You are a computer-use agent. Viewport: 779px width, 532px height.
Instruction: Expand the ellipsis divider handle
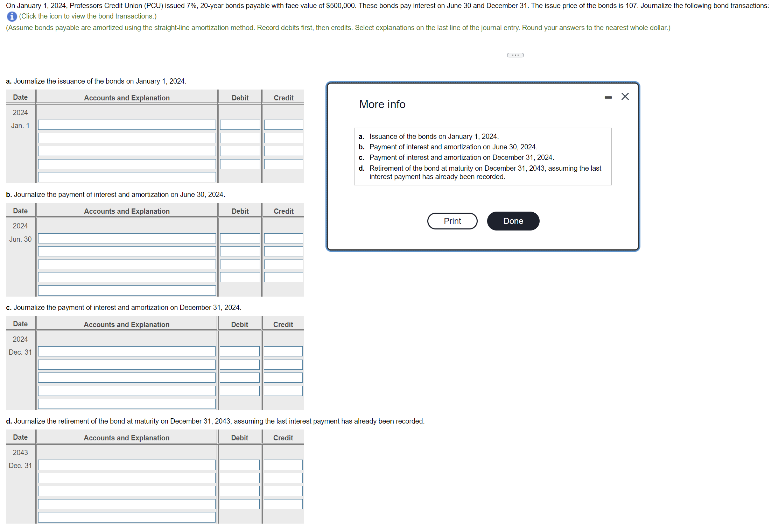coord(515,55)
